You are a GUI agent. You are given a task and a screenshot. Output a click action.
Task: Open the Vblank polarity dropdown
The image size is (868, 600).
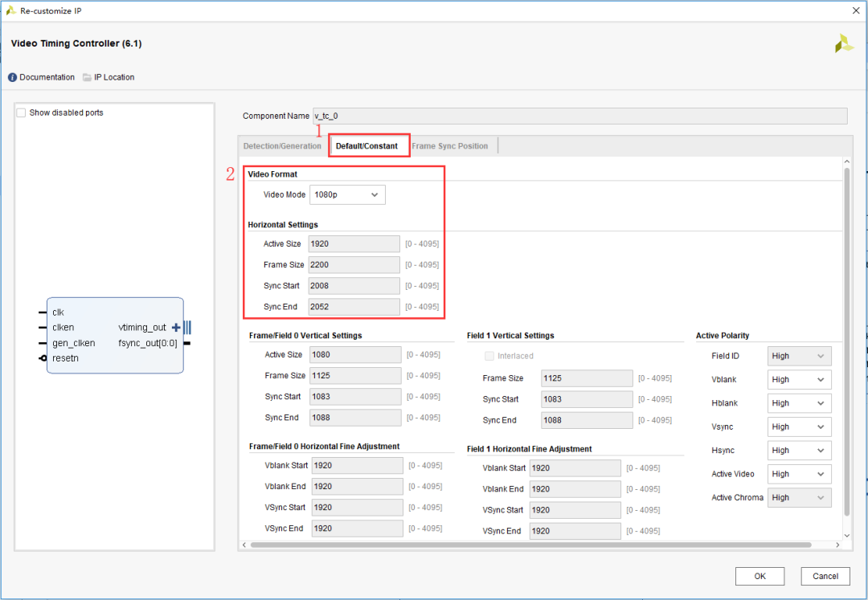click(x=799, y=380)
